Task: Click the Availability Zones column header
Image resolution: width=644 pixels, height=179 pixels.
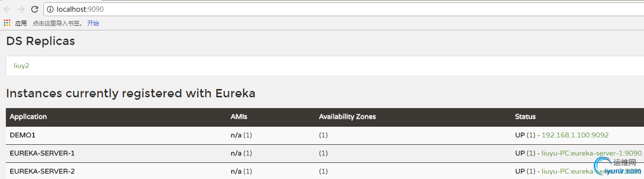Action: [347, 117]
